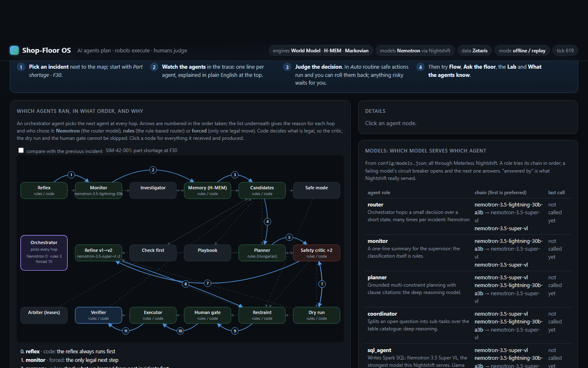The width and height of the screenshot is (588, 368).
Task: Select the Safety critic ×2 node
Action: 316,253
